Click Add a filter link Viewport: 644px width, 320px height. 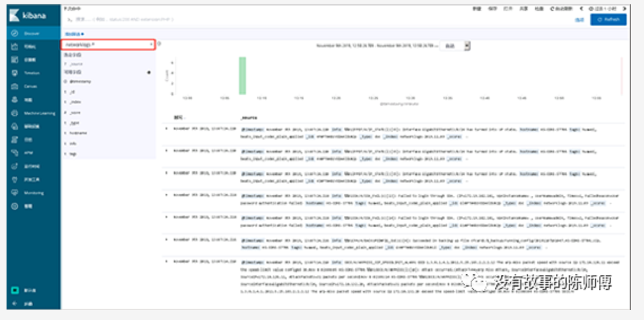(x=74, y=34)
